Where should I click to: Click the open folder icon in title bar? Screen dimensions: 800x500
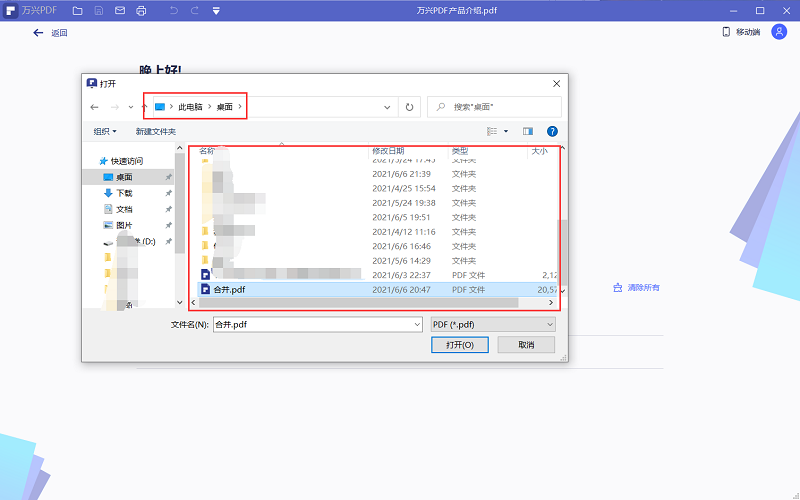click(78, 10)
